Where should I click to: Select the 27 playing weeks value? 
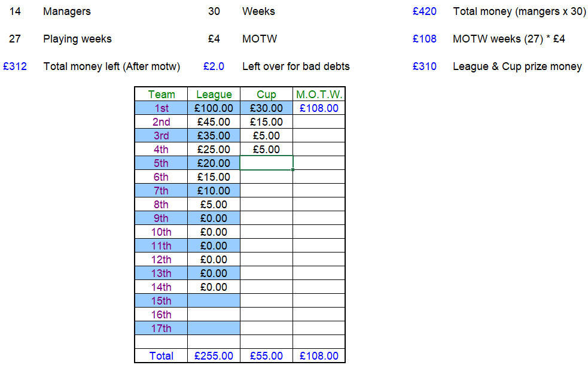pyautogui.click(x=15, y=39)
